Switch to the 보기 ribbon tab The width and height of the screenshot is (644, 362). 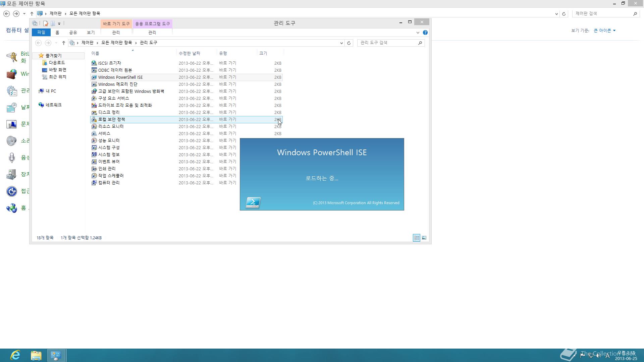click(x=91, y=33)
